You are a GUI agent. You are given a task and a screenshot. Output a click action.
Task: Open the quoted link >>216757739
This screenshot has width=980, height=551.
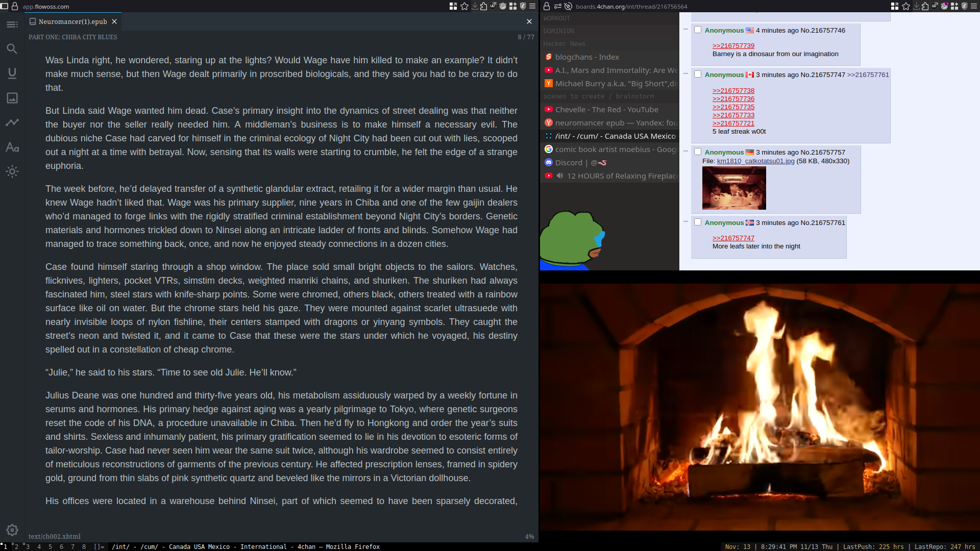733,46
